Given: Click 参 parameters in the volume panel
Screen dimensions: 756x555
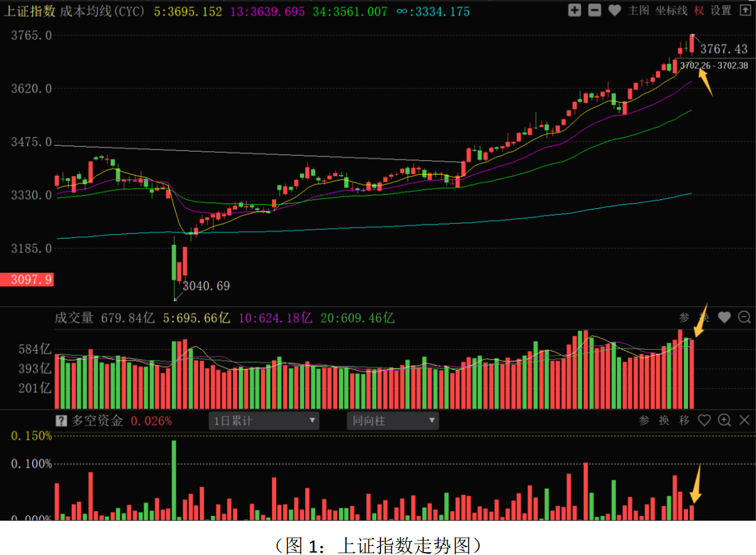Looking at the screenshot, I should [x=684, y=317].
